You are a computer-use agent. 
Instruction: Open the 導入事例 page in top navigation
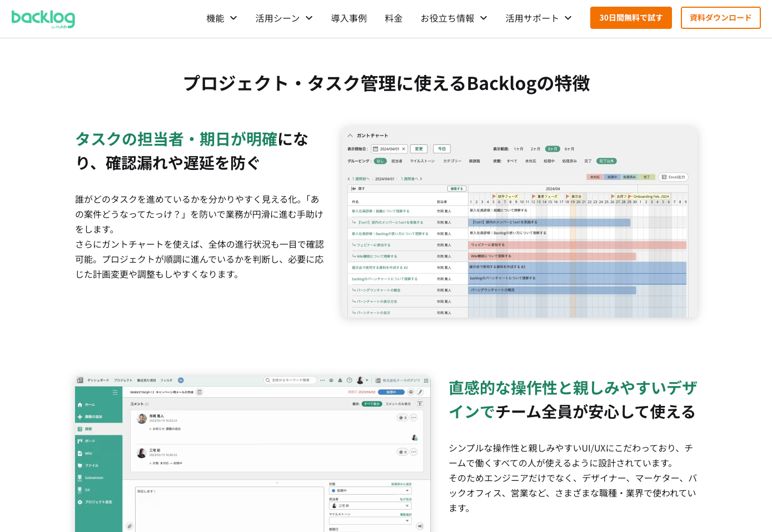[348, 18]
